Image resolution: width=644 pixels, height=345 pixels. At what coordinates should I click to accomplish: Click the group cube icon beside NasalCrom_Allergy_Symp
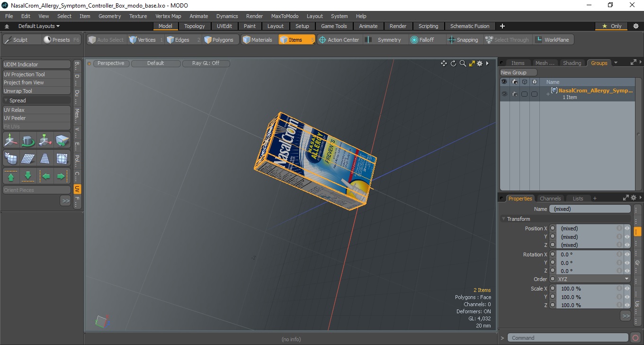(x=554, y=91)
